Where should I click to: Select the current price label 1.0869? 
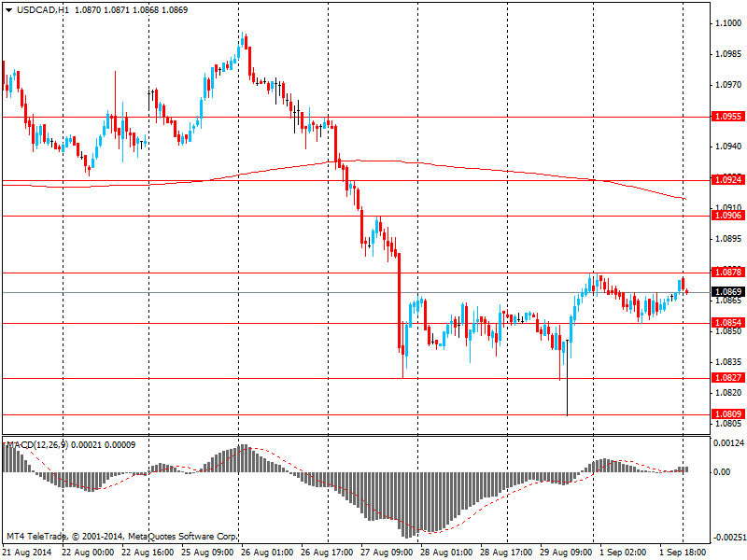point(727,292)
